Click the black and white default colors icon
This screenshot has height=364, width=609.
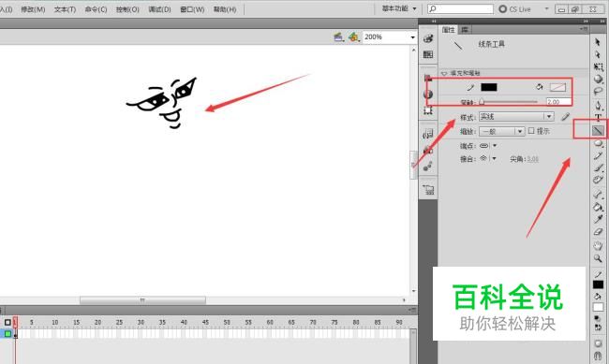pyautogui.click(x=597, y=318)
